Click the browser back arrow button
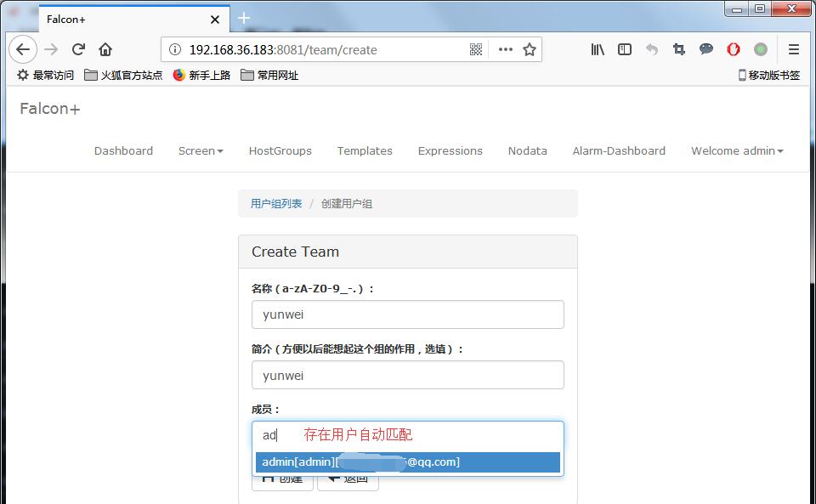The height and width of the screenshot is (504, 816). pyautogui.click(x=23, y=49)
